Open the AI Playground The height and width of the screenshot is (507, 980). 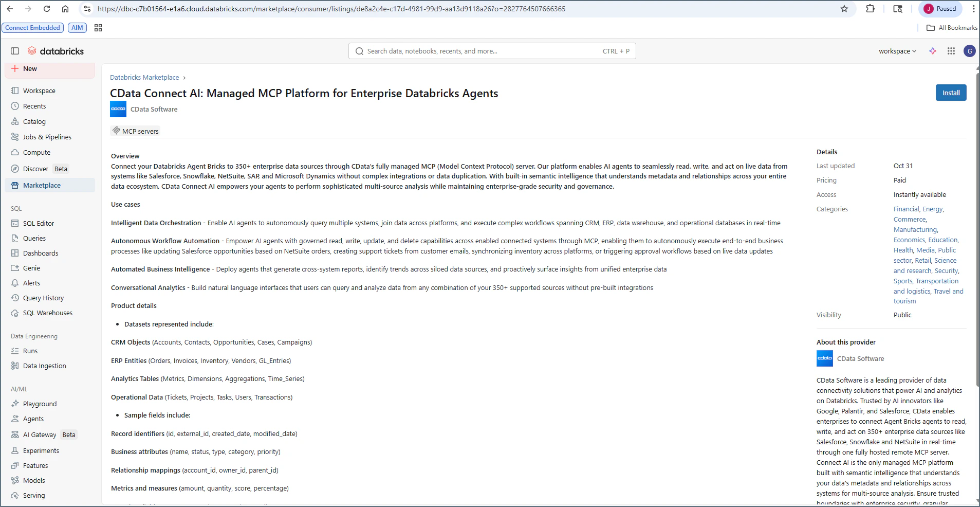pos(50,404)
